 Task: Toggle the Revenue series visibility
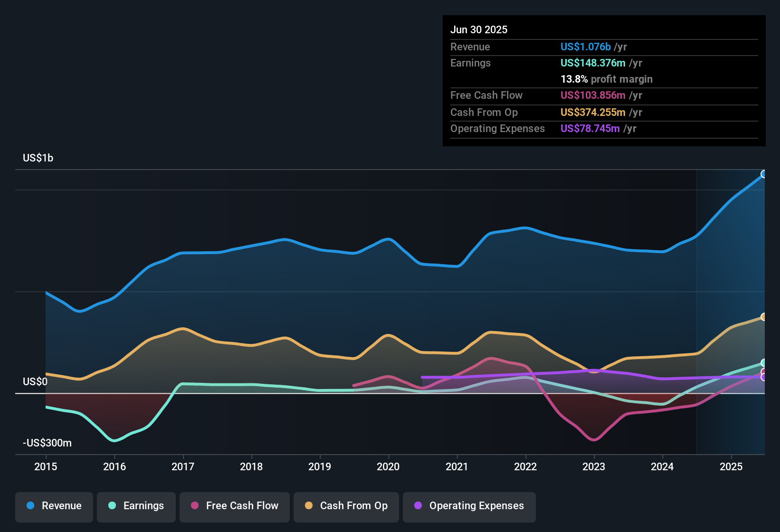(54, 506)
